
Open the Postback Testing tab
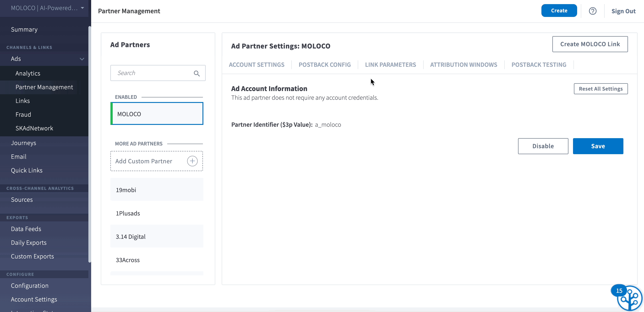tap(539, 65)
